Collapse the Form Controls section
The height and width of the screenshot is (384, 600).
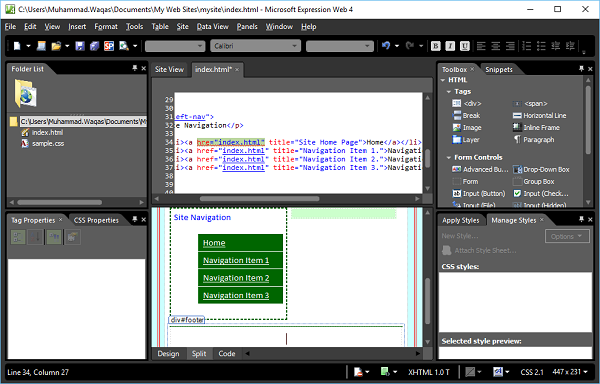tap(448, 158)
